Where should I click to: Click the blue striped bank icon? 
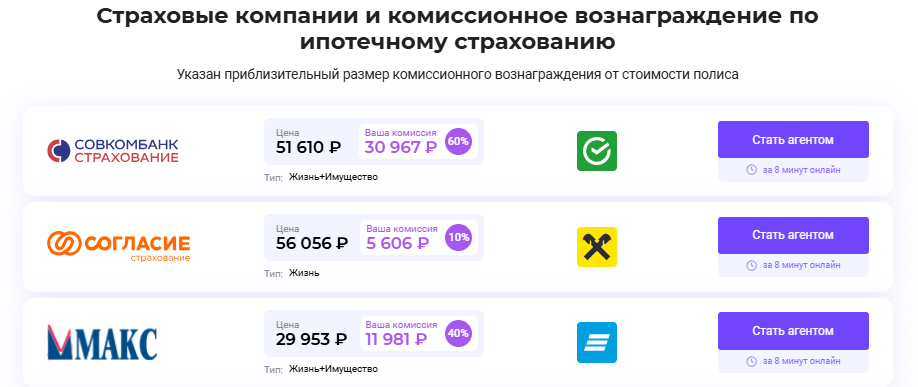[x=597, y=343]
